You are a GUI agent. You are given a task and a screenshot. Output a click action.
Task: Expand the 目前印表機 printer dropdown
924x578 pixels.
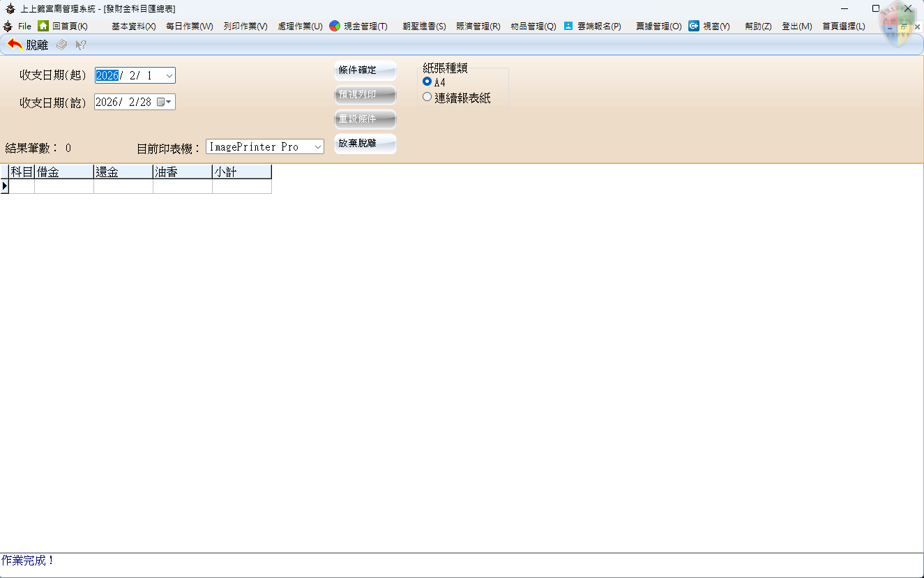pyautogui.click(x=317, y=146)
